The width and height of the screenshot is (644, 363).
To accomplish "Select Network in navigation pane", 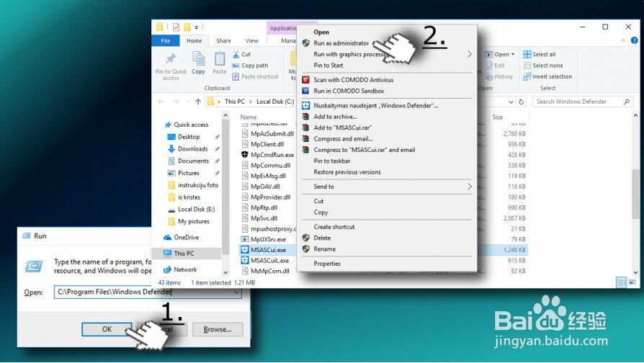I will click(181, 269).
